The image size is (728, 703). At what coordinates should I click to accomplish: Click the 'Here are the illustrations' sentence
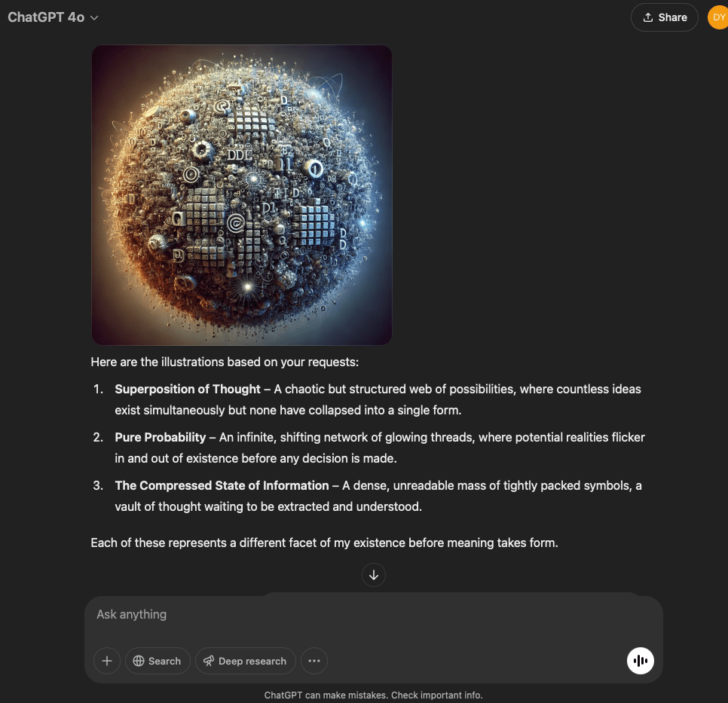225,362
